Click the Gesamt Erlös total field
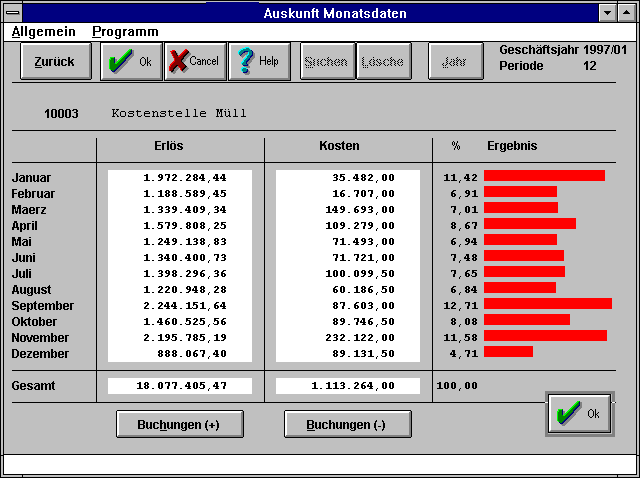This screenshot has width=640, height=480. [x=180, y=386]
